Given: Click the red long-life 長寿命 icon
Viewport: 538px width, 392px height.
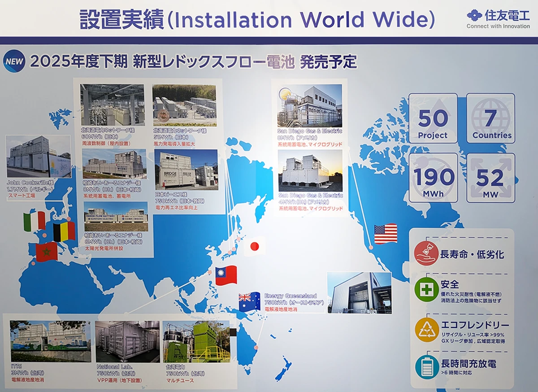Looking at the screenshot, I should (426, 254).
